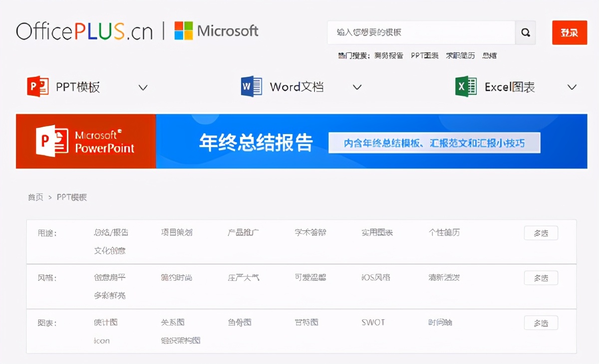The image size is (599, 364).
Task: Click the search magnifier icon
Action: coord(526,32)
